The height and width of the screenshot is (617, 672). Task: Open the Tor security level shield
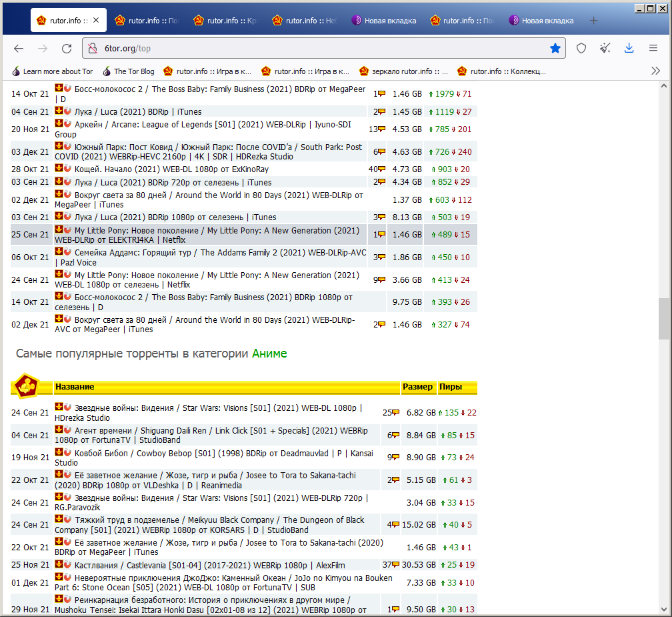point(581,49)
